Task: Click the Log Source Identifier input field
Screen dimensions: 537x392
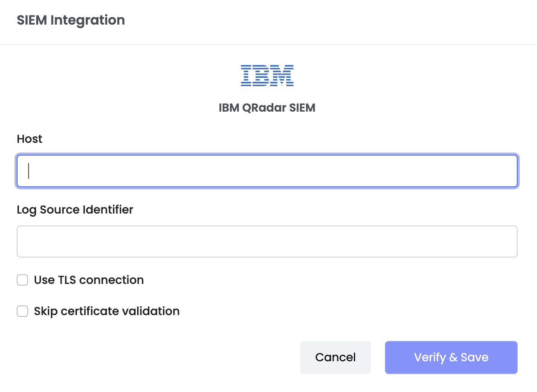Action: (x=267, y=242)
